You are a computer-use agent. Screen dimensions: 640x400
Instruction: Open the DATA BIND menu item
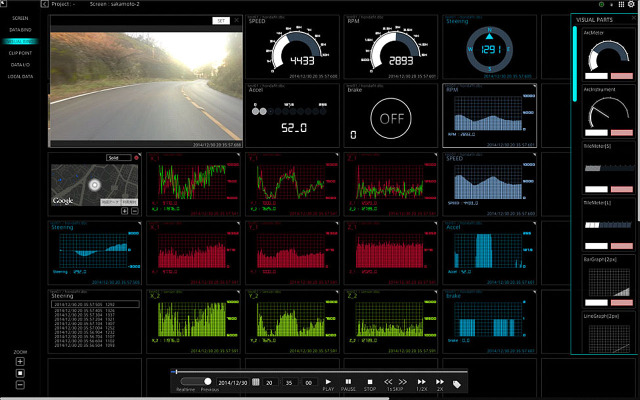(20, 30)
